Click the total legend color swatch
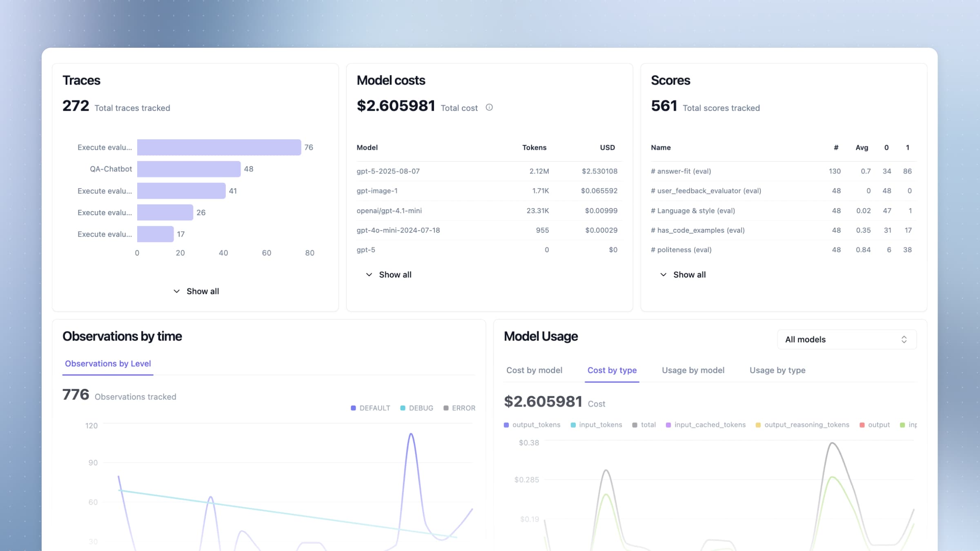The width and height of the screenshot is (980, 551). pyautogui.click(x=634, y=424)
